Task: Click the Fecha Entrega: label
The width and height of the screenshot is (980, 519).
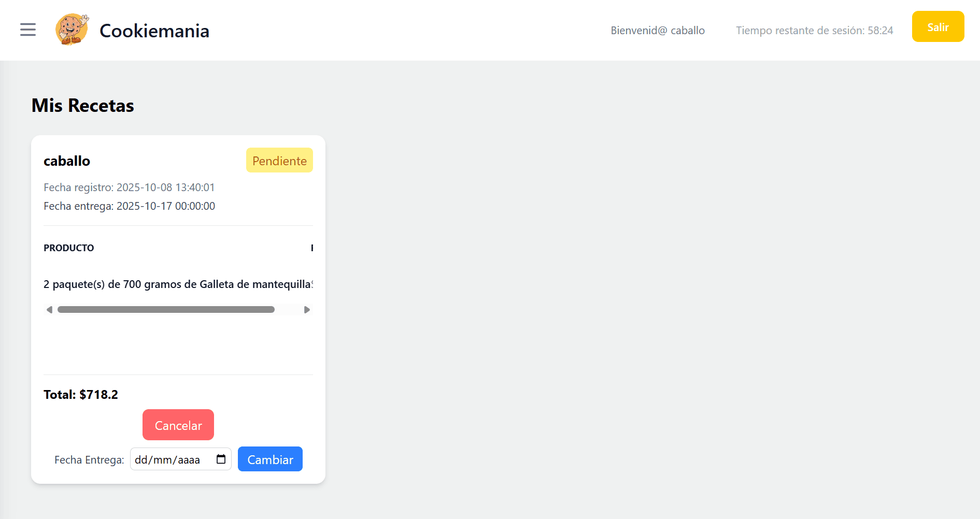Action: click(x=89, y=460)
